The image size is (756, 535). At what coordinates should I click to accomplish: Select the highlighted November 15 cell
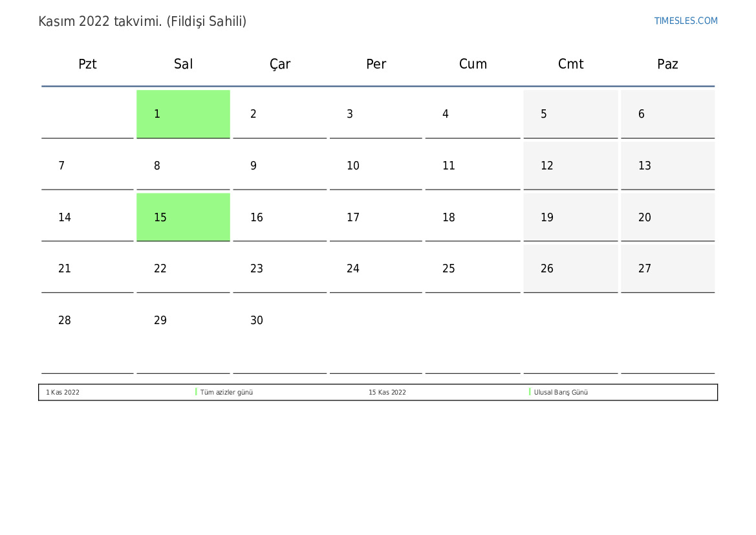click(x=183, y=217)
